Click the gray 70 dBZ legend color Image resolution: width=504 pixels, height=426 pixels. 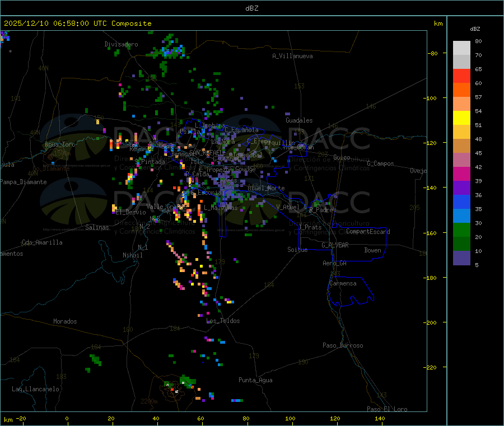[x=461, y=62]
